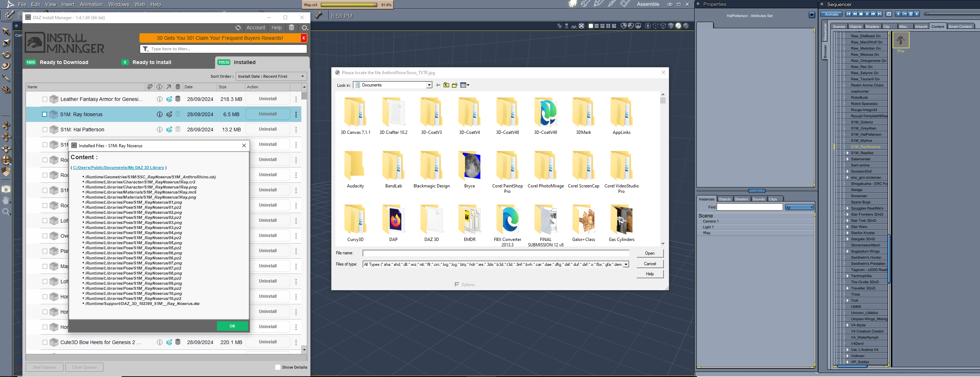Click the Sequencer timeline slider
The image size is (980, 377).
point(951,14)
